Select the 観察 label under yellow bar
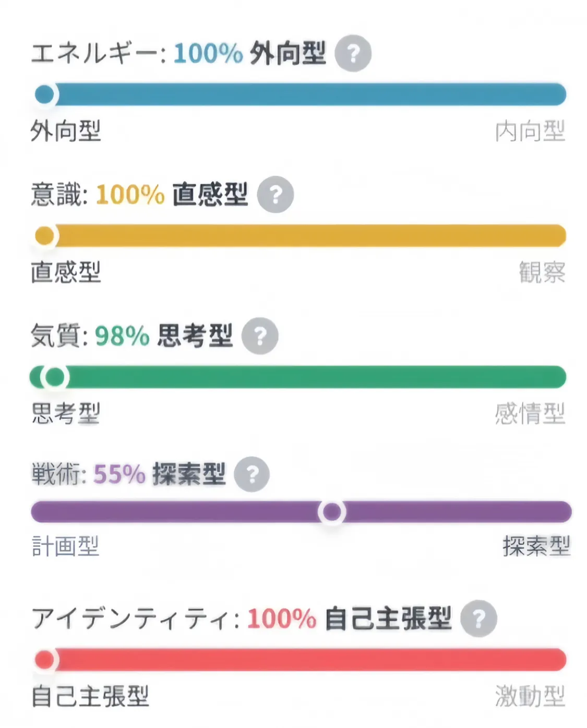Viewport: 587px width, 728px height. pyautogui.click(x=542, y=272)
